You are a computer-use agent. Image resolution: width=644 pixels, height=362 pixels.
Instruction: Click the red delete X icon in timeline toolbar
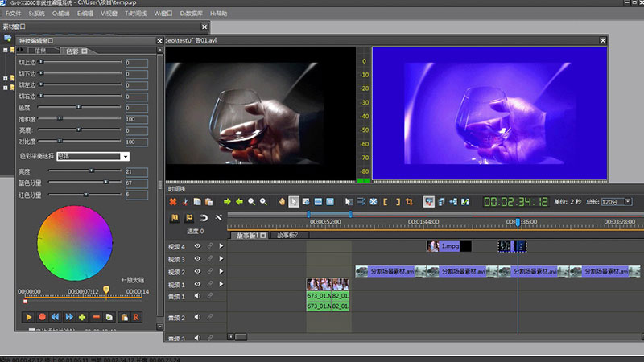(172, 201)
